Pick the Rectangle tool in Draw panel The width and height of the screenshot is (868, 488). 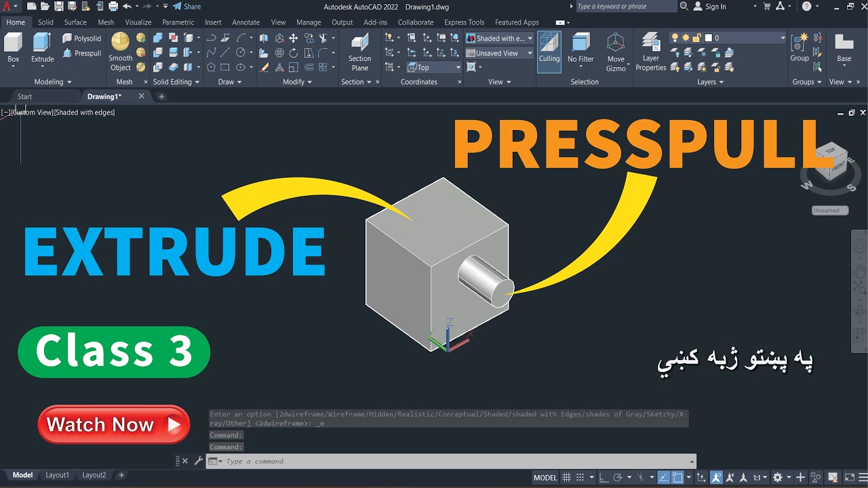coord(225,67)
